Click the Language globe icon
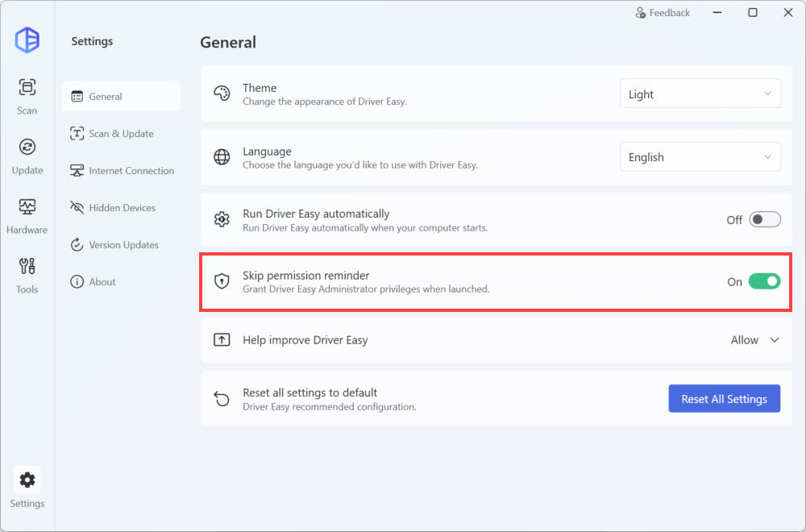Screen dimensions: 806x532 222,157
